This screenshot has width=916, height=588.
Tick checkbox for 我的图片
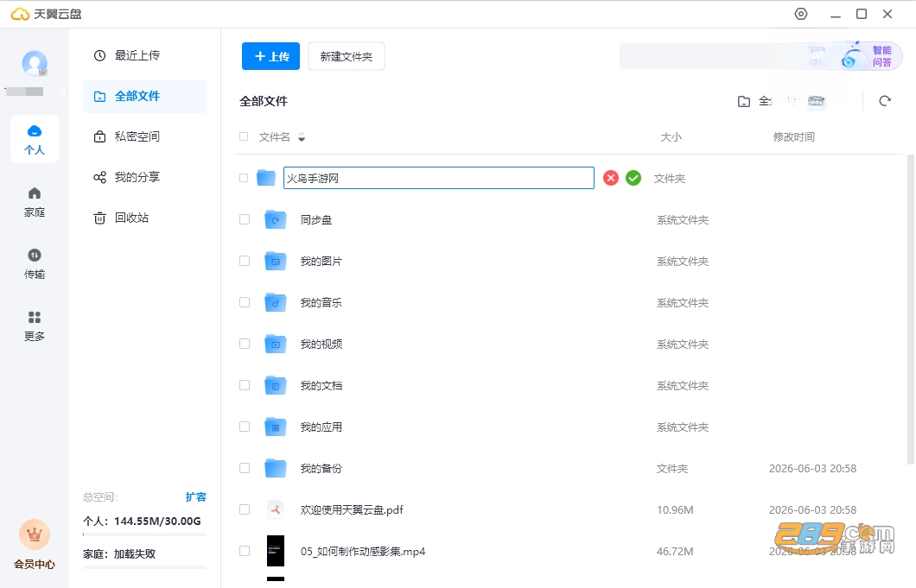pyautogui.click(x=245, y=261)
